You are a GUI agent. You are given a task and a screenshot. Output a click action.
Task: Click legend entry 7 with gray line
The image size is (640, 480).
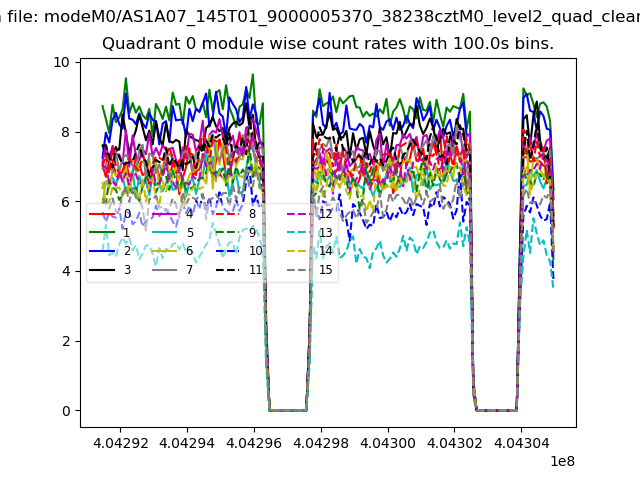pyautogui.click(x=167, y=270)
